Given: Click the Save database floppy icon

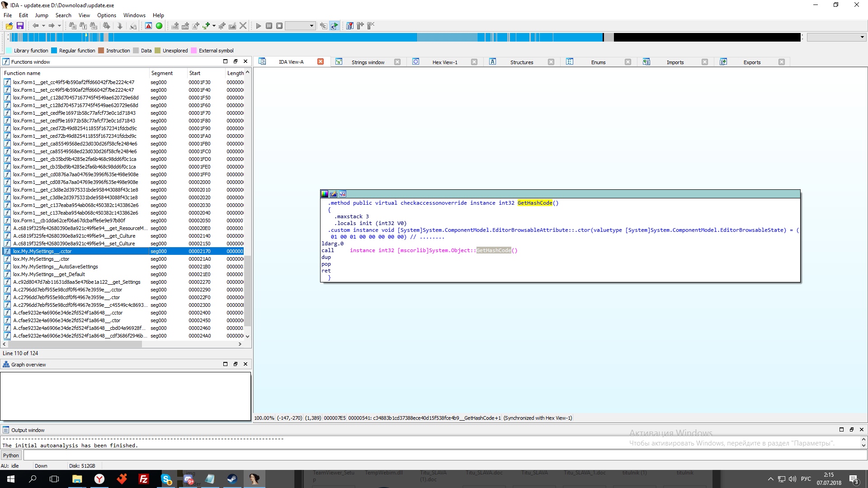Looking at the screenshot, I should click(20, 26).
